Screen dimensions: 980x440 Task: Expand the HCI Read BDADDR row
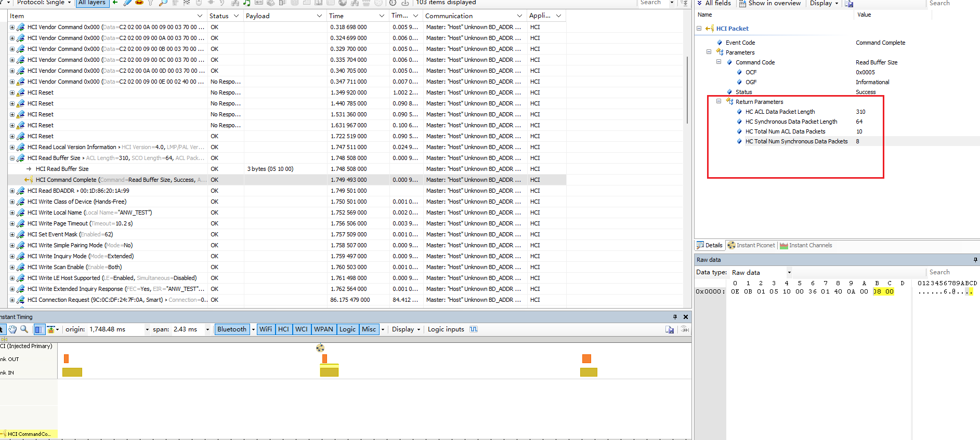click(x=12, y=191)
